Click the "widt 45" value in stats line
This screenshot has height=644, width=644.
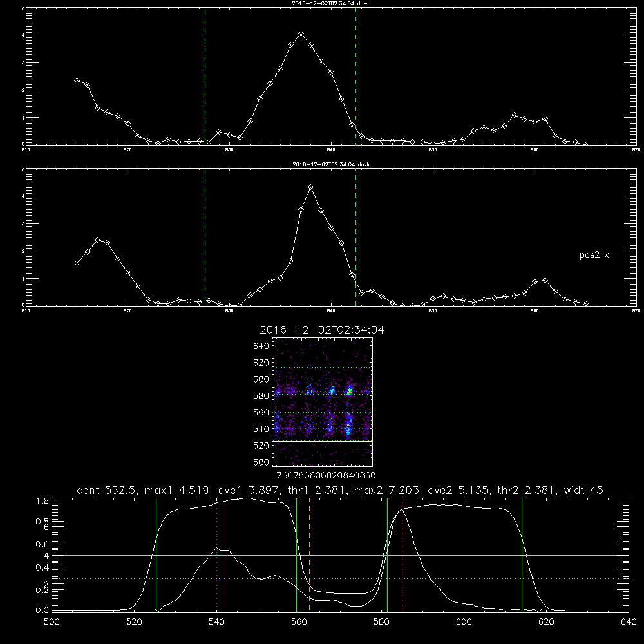(x=583, y=490)
